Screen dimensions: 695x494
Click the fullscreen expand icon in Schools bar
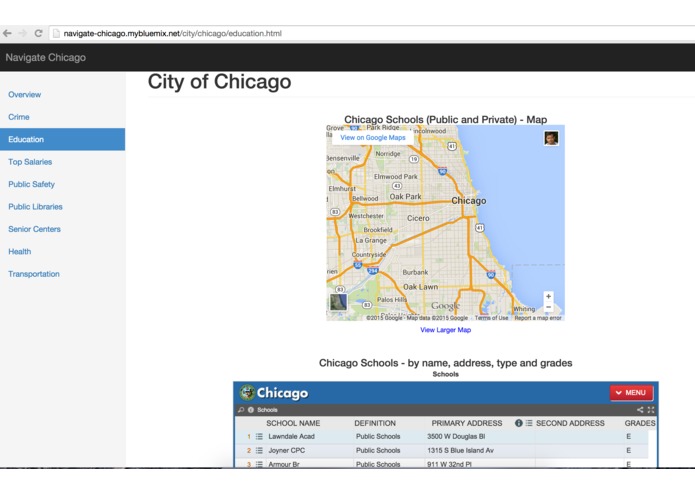651,410
